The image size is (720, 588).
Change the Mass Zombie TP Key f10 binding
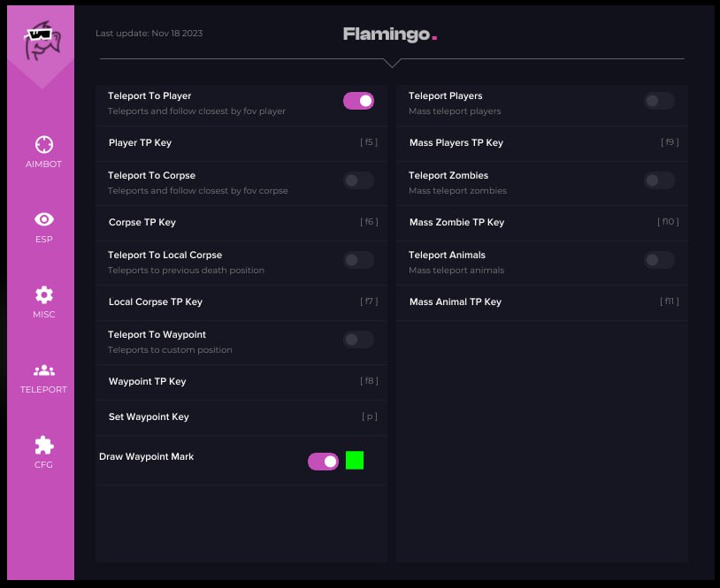click(x=668, y=222)
